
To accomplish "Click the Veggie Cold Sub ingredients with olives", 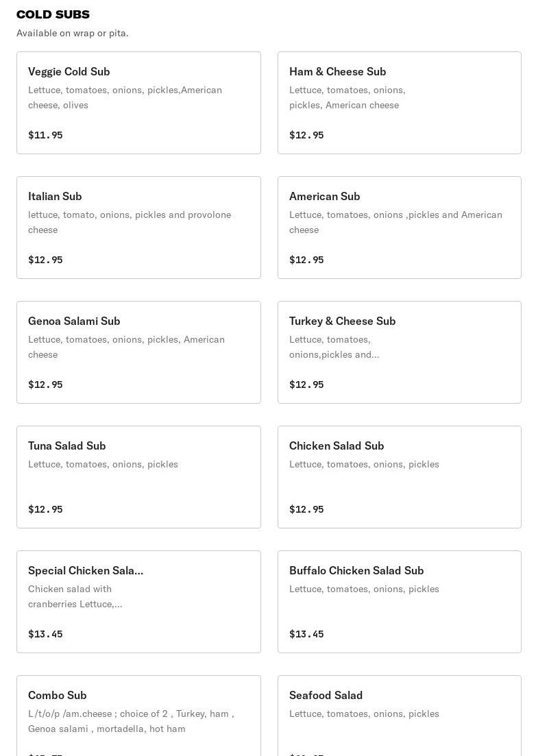I will [125, 97].
